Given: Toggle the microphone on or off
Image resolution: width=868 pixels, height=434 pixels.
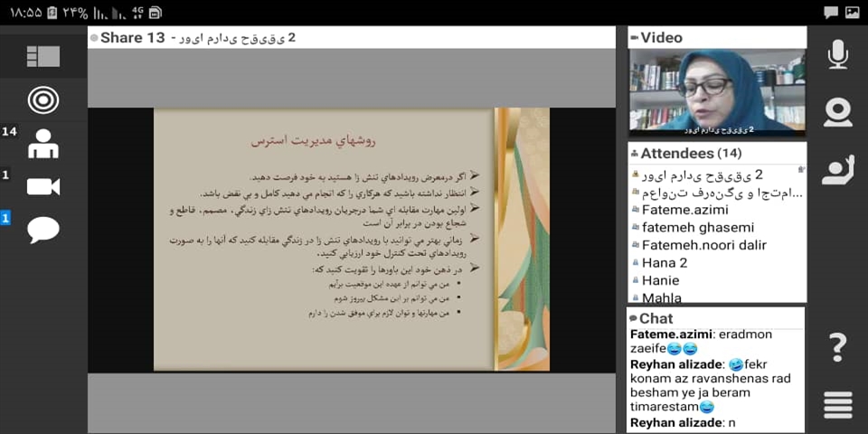Looking at the screenshot, I should pos(837,54).
